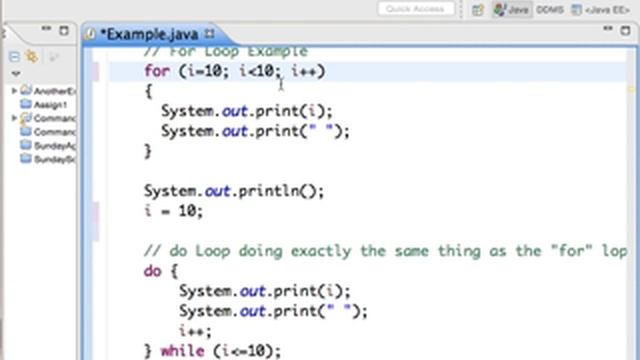Select the Assign1 project
640x360 pixels.
point(44,104)
